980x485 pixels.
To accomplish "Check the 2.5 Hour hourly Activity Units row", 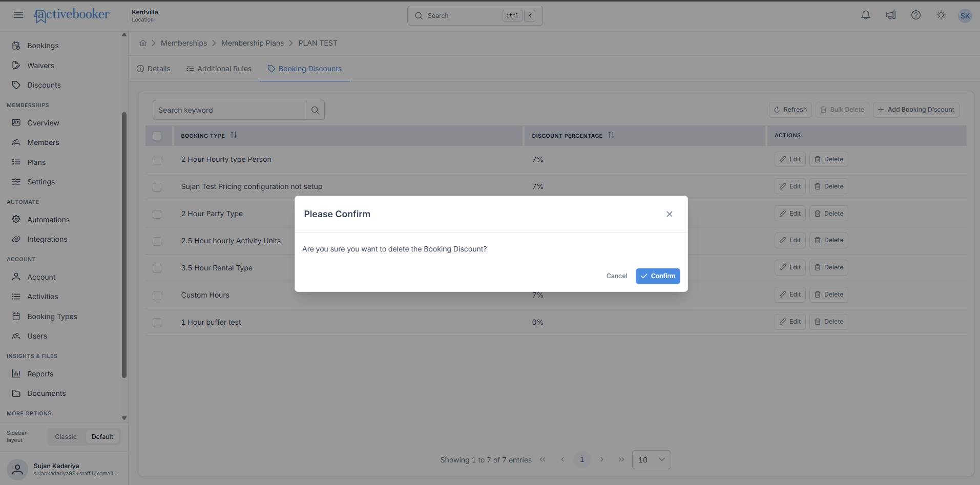I will [x=157, y=241].
